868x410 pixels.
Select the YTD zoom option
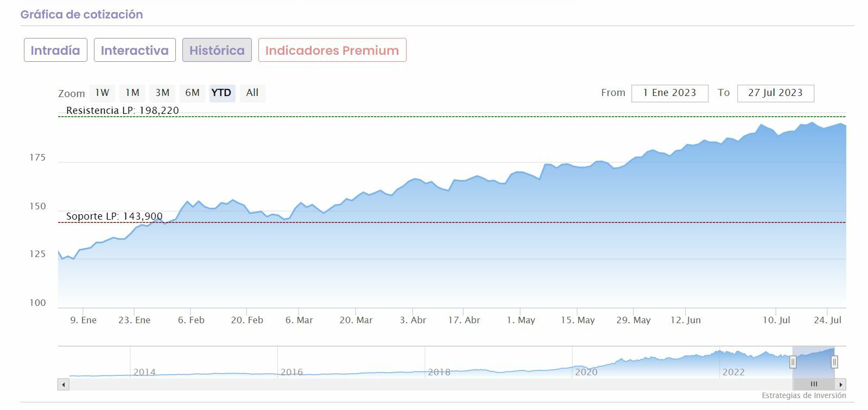pos(221,93)
